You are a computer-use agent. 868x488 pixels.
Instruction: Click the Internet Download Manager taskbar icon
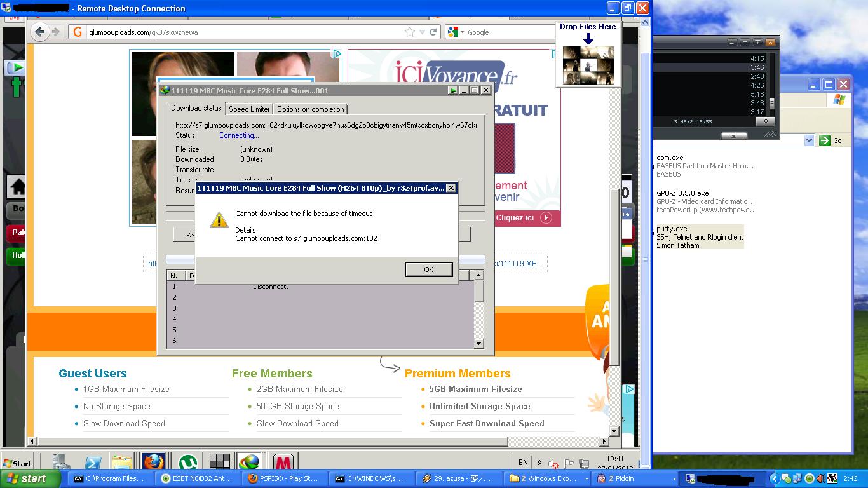[249, 463]
